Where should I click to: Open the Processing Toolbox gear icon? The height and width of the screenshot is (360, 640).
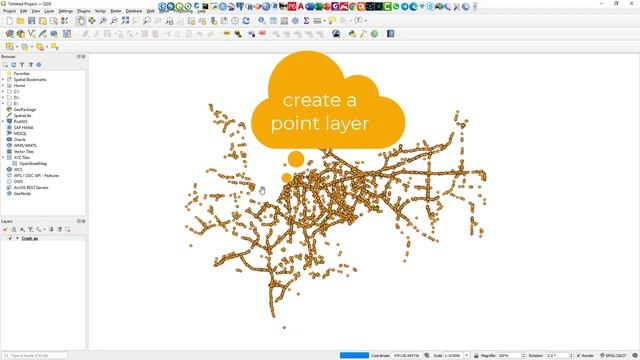click(x=295, y=21)
